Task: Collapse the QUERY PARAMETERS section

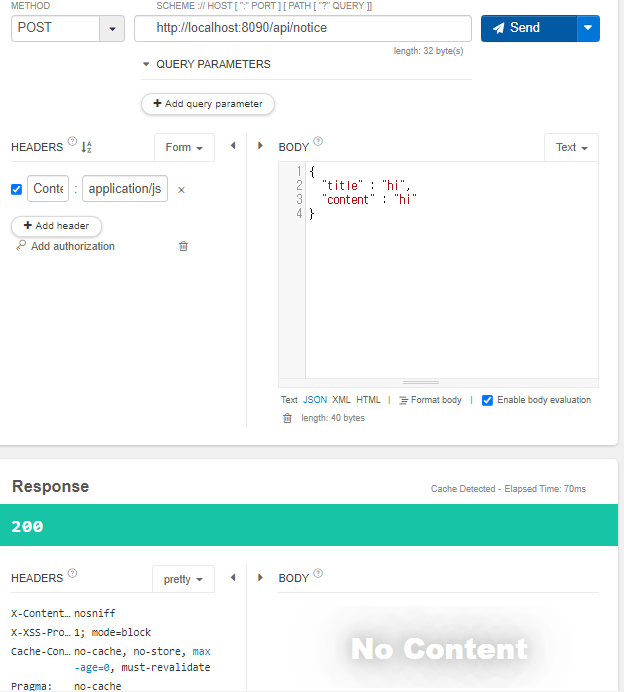Action: [146, 64]
